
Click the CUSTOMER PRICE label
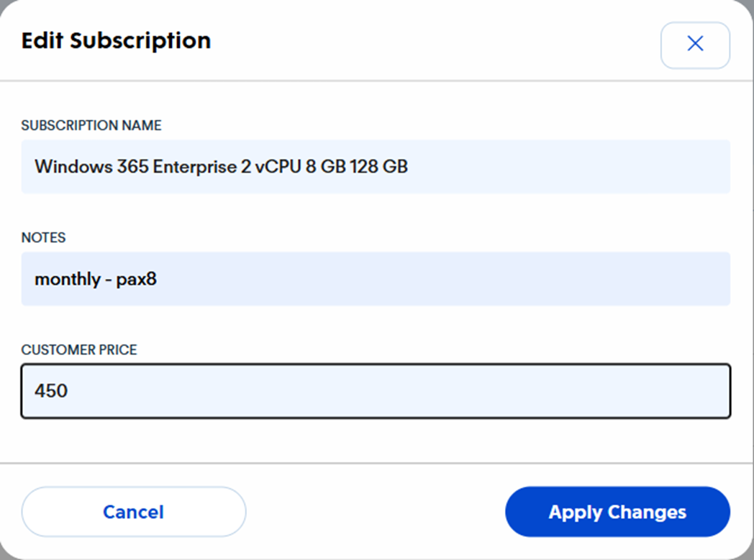(79, 350)
